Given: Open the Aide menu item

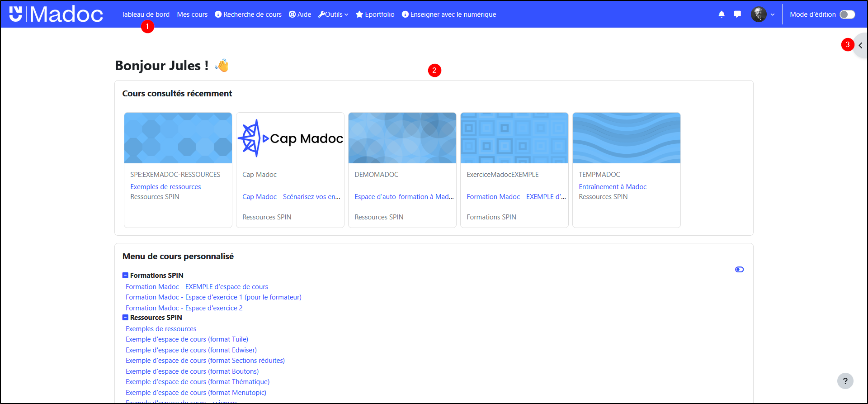Looking at the screenshot, I should tap(300, 14).
